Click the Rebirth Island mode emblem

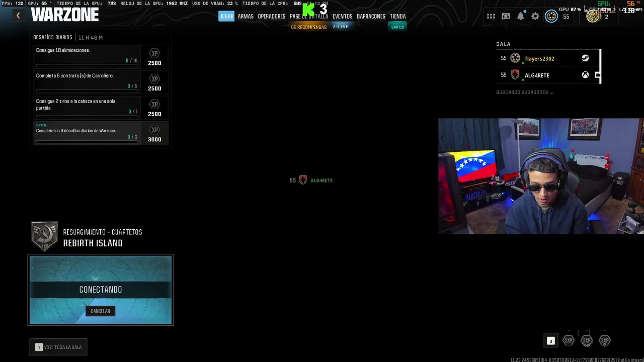point(44,236)
